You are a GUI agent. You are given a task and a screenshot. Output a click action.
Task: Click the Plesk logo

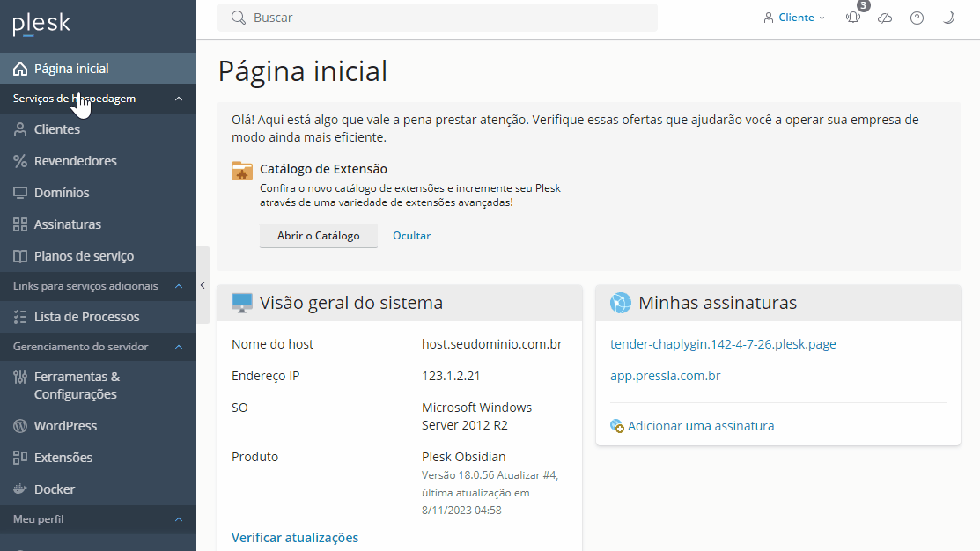click(41, 24)
